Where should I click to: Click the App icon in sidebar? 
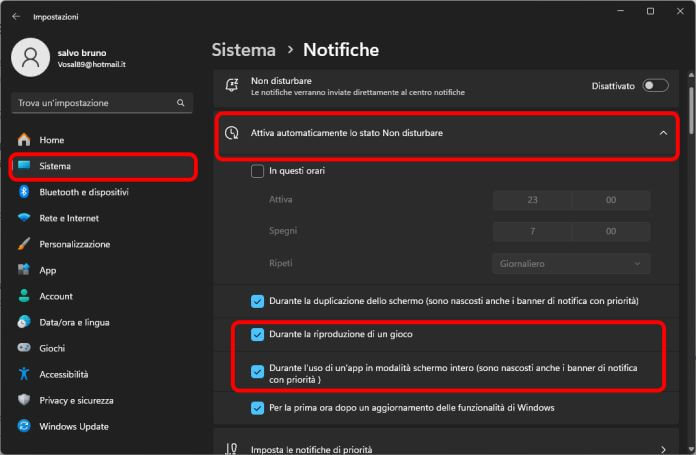tap(24, 269)
